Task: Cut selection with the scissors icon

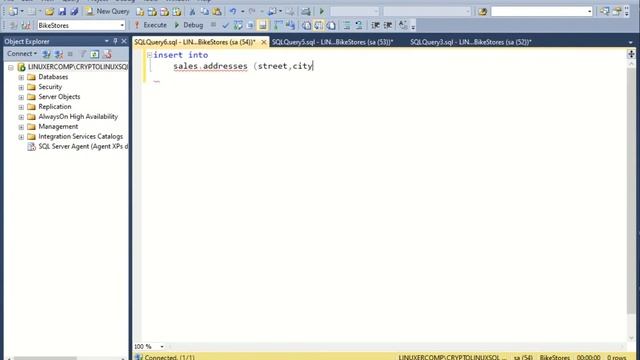Action: [192, 11]
